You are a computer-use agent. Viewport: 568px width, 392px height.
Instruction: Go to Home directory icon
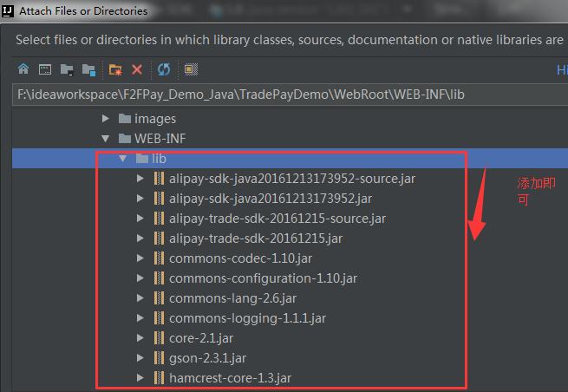coord(23,69)
